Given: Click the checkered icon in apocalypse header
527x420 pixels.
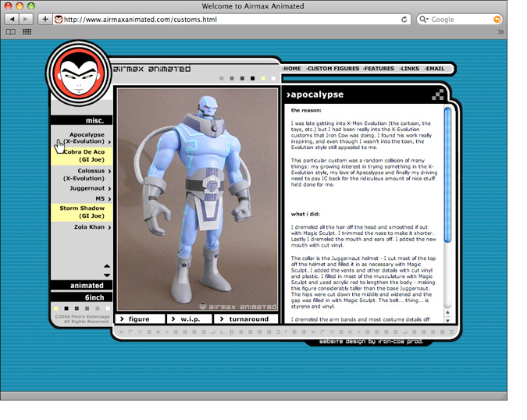Looking at the screenshot, I should [x=437, y=94].
